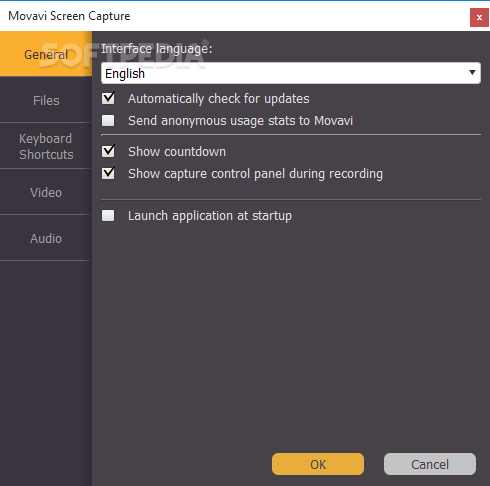Viewport: 490px width, 486px height.
Task: Open the General settings tab
Action: click(x=46, y=54)
